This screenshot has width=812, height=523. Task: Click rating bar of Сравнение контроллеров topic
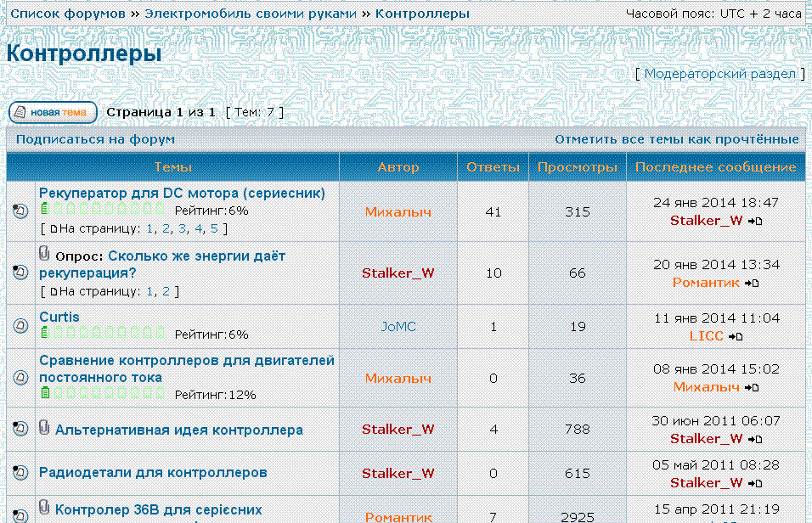click(103, 393)
